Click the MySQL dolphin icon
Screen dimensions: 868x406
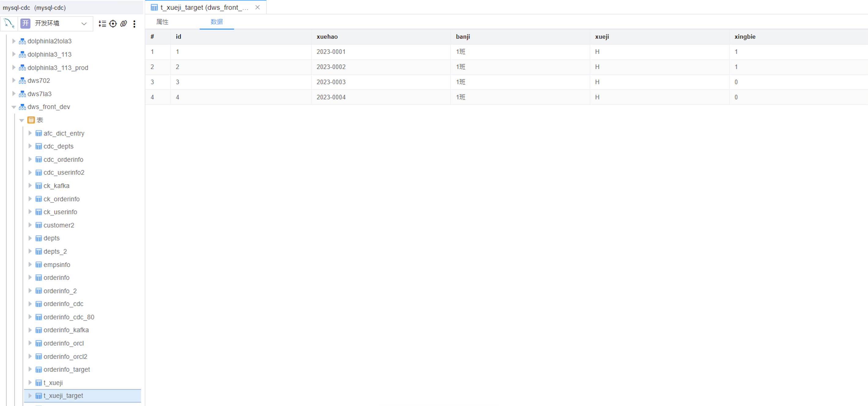coord(9,23)
